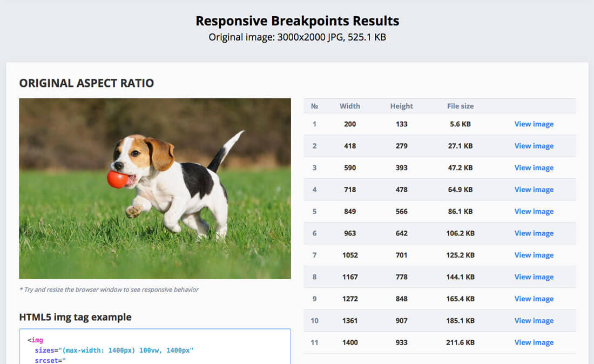The image size is (594, 364).
Task: View the 1361x907 image version
Action: (534, 321)
